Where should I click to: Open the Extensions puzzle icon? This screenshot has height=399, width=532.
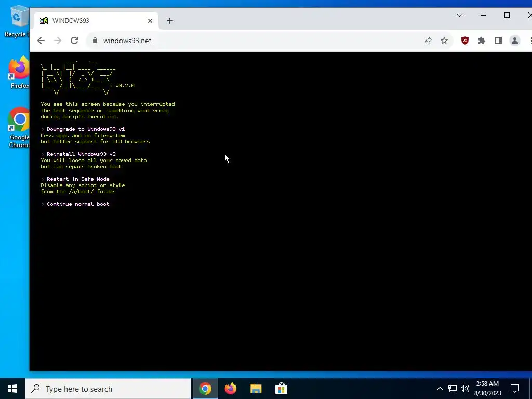point(482,41)
